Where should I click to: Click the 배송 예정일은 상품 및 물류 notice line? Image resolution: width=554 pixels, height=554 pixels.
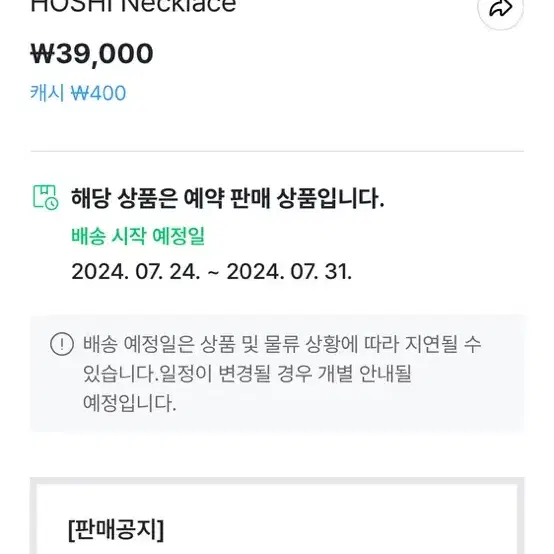coord(282,344)
